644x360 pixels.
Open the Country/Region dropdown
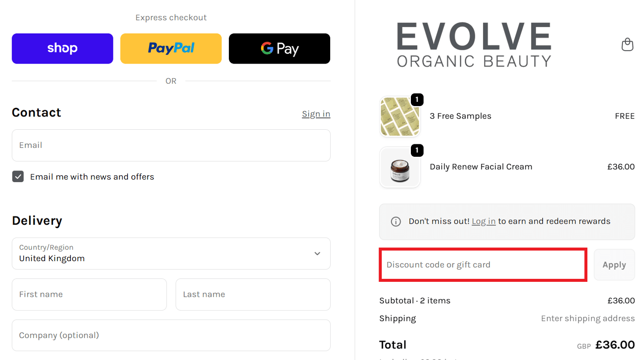coord(171,253)
